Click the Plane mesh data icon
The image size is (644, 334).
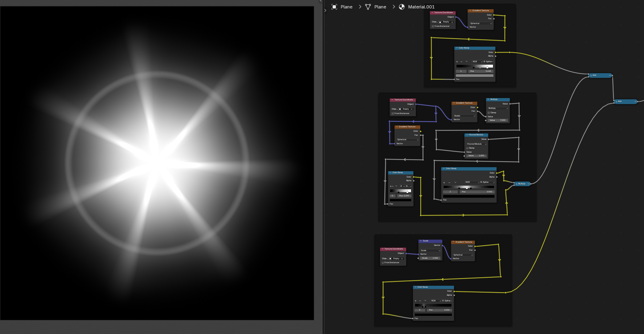click(368, 7)
